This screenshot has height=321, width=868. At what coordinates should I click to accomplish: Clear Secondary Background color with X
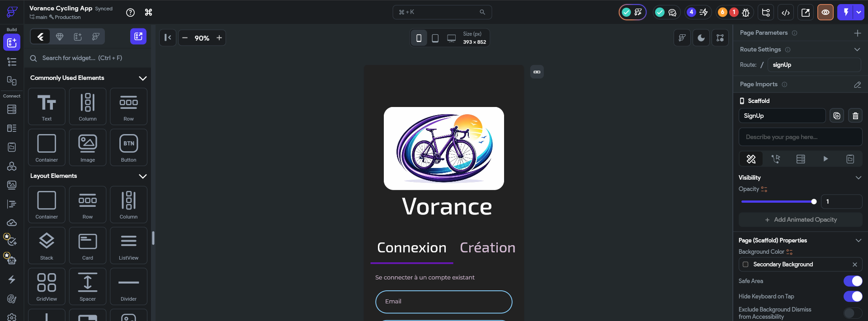pyautogui.click(x=854, y=265)
